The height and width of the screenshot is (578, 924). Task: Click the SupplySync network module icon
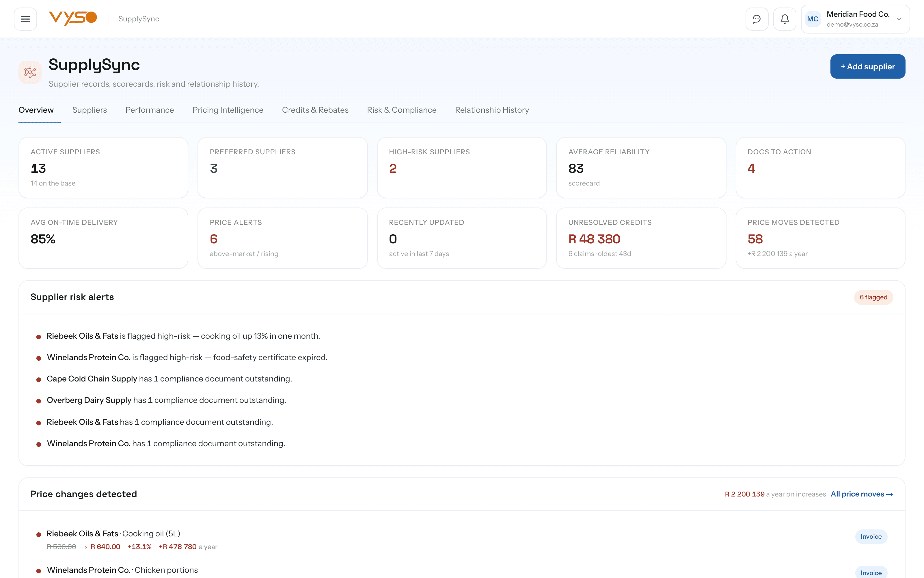click(30, 72)
